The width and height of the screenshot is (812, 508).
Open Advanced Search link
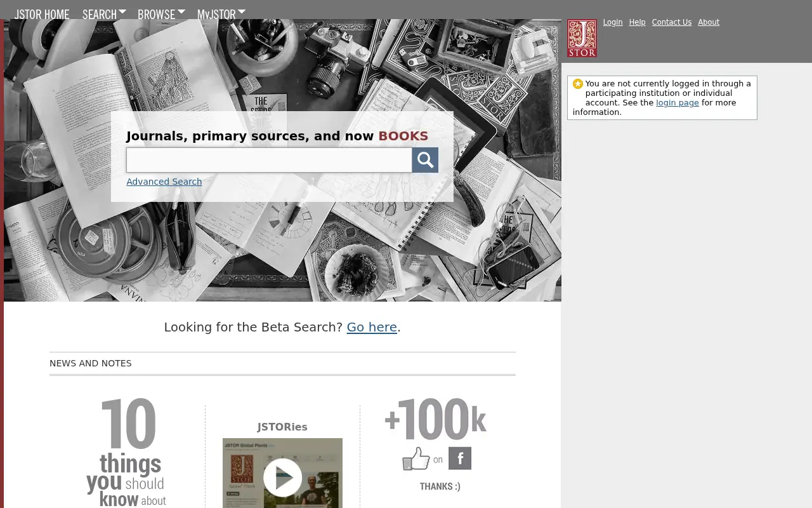164,182
